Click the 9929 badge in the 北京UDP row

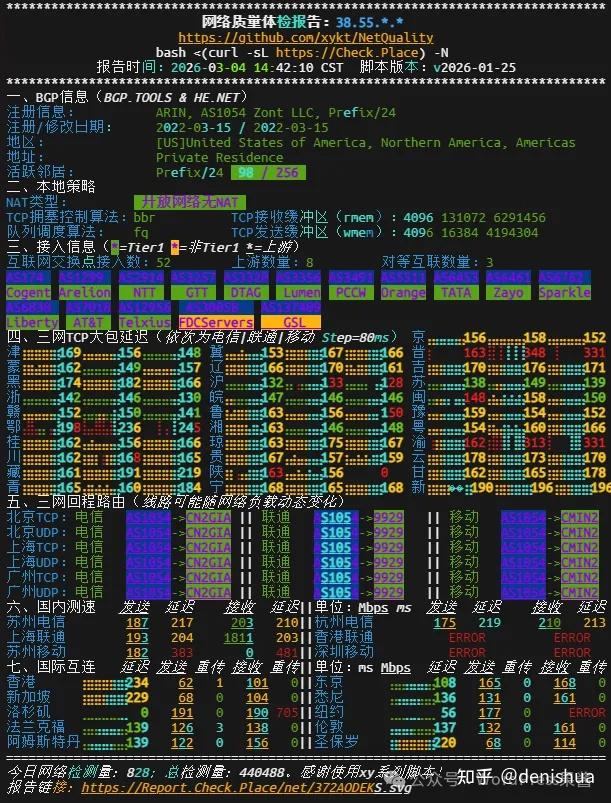pos(388,532)
